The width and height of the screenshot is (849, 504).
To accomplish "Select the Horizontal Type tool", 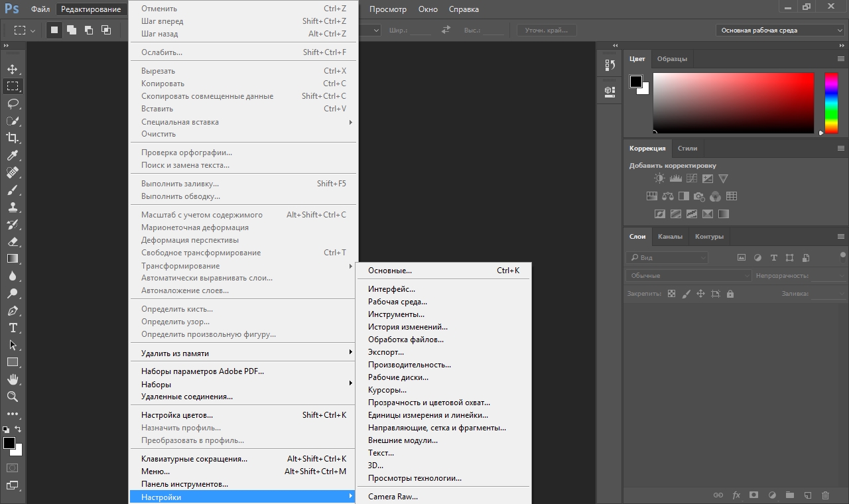I will click(13, 328).
